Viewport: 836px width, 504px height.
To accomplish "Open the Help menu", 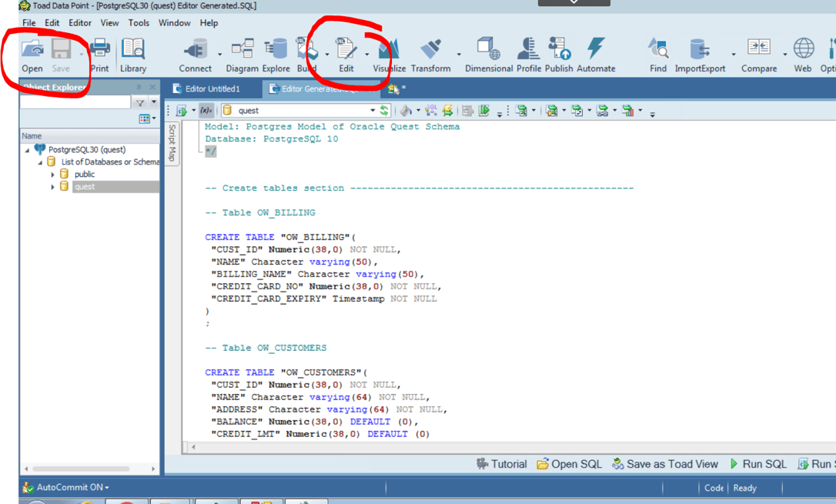I will coord(209,23).
